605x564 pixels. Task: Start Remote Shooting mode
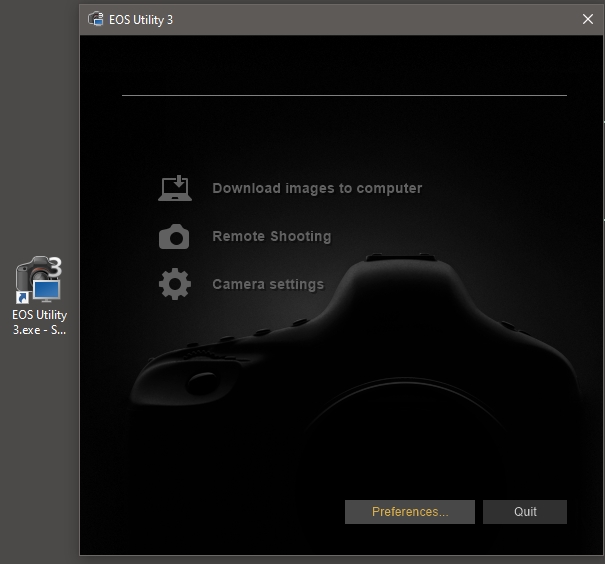point(271,237)
